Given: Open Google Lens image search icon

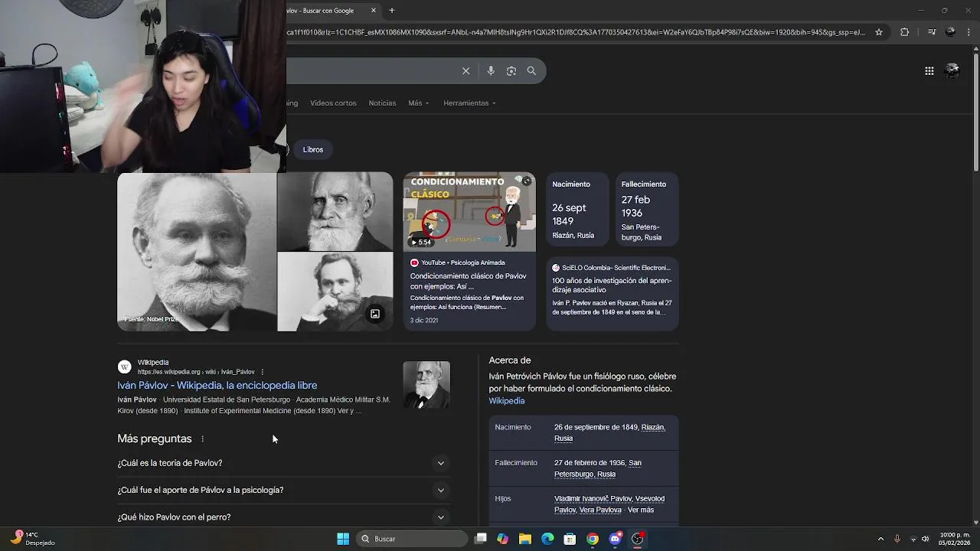Looking at the screenshot, I should tap(511, 71).
